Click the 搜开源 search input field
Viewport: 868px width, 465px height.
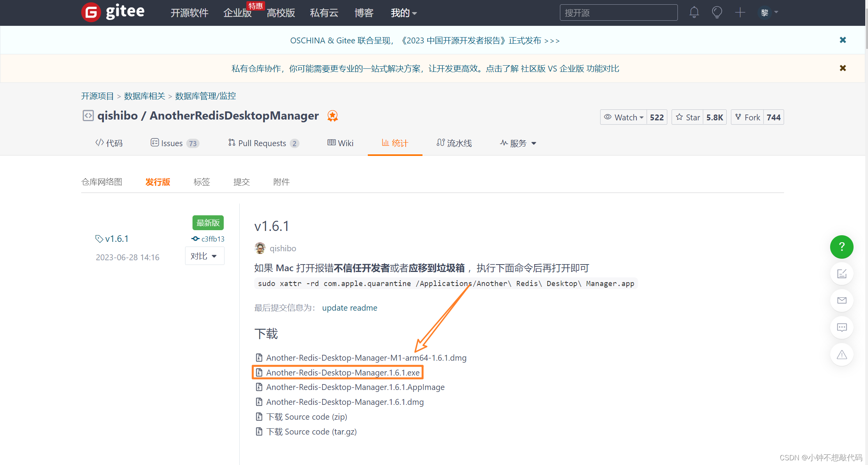618,13
